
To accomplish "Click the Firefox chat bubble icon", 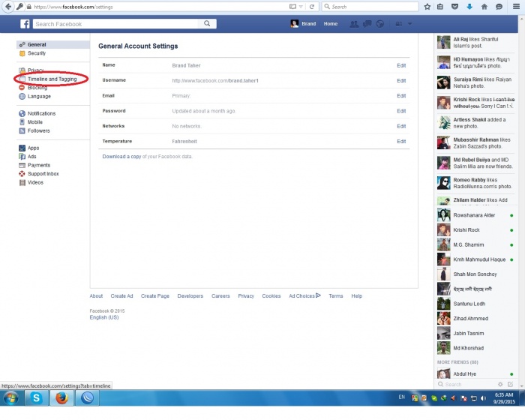I will (x=499, y=7).
